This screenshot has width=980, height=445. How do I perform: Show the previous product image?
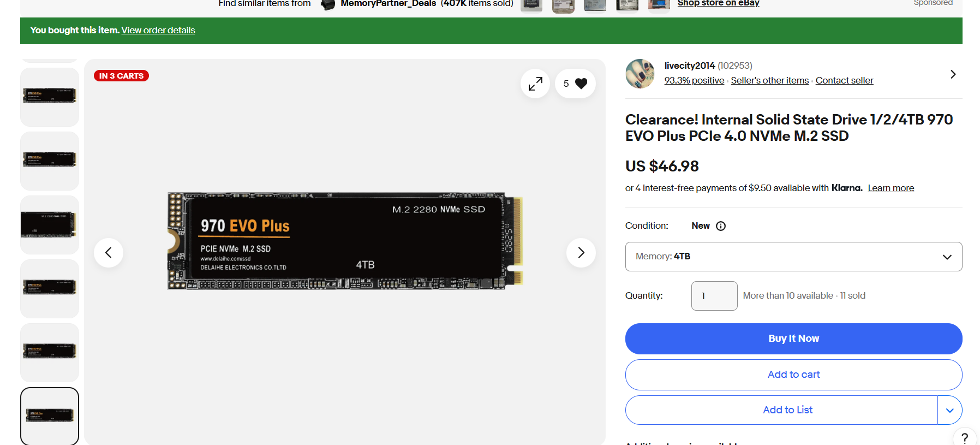[x=109, y=253]
